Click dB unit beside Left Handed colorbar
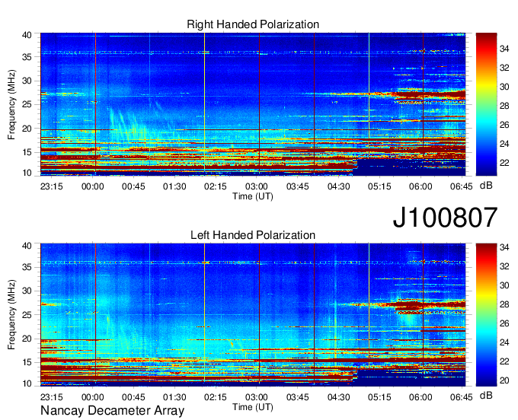The image size is (518, 420). pos(486,395)
